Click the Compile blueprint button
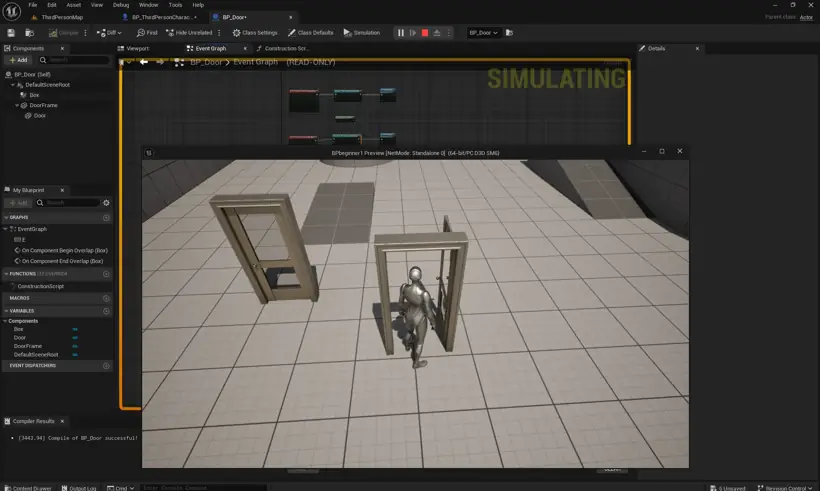Viewport: 820px width, 491px height. coord(63,33)
